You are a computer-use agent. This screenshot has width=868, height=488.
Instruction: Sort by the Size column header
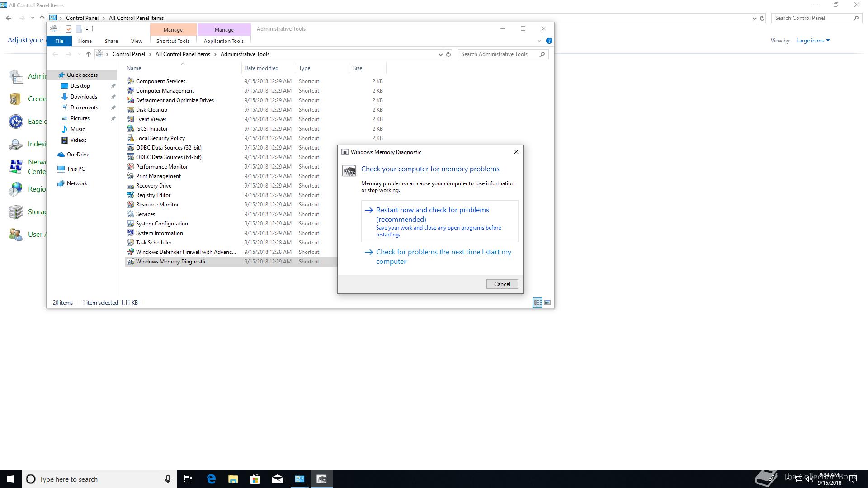(x=368, y=68)
